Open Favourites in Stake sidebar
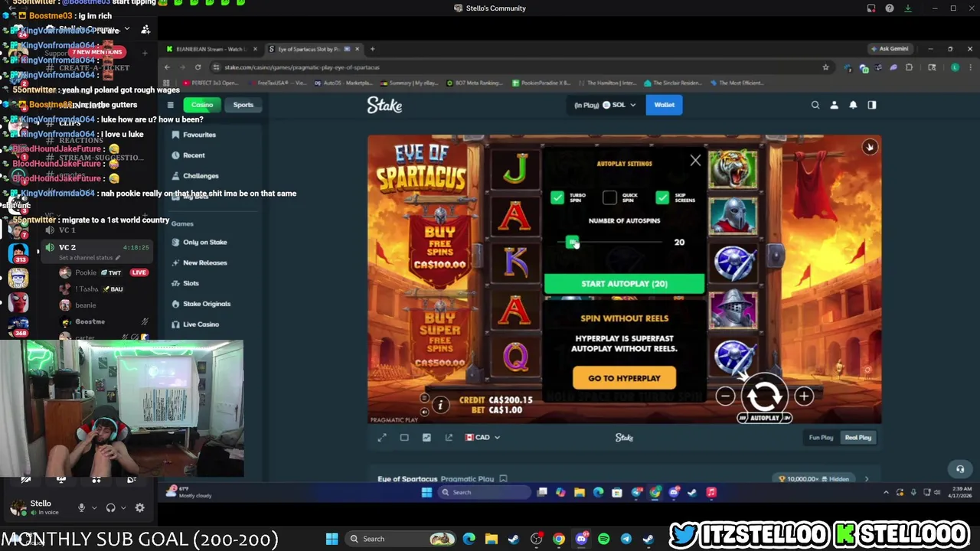 (199, 135)
